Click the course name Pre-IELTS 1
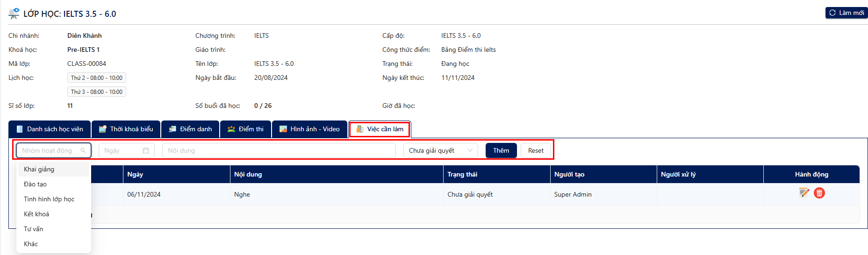 point(83,50)
